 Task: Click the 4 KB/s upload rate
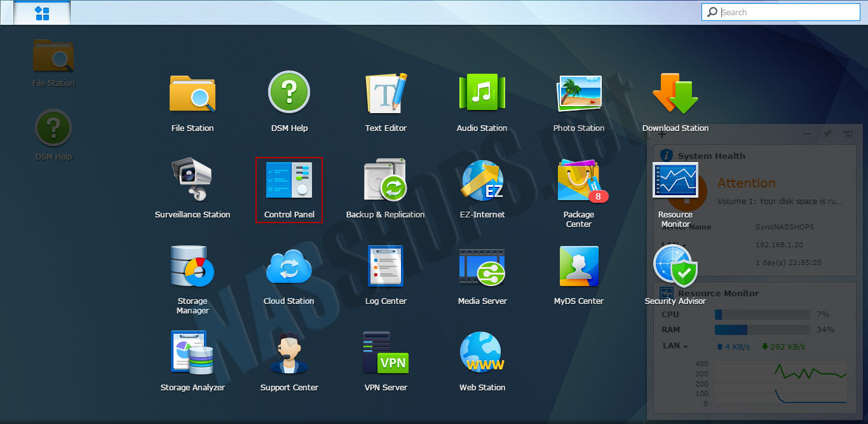733,346
